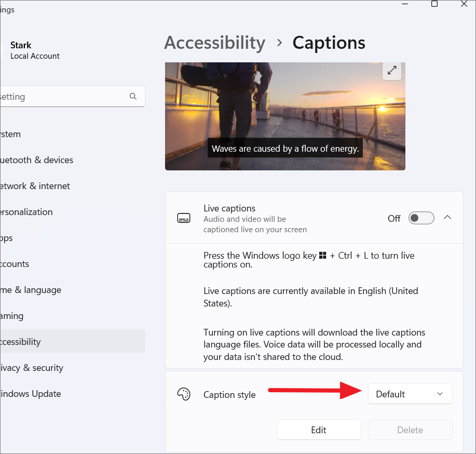Go back to Accessibility in breadcrumb
Image resolution: width=476 pixels, height=454 pixels.
click(214, 43)
